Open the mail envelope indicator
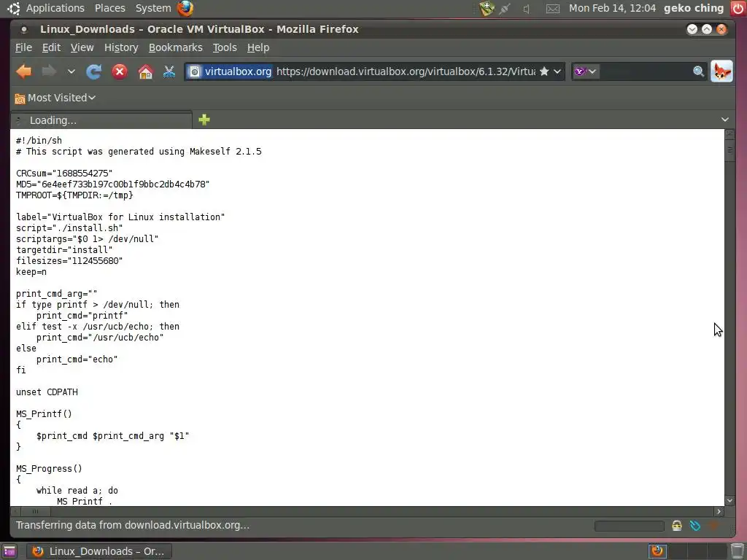The image size is (747, 560). point(553,9)
